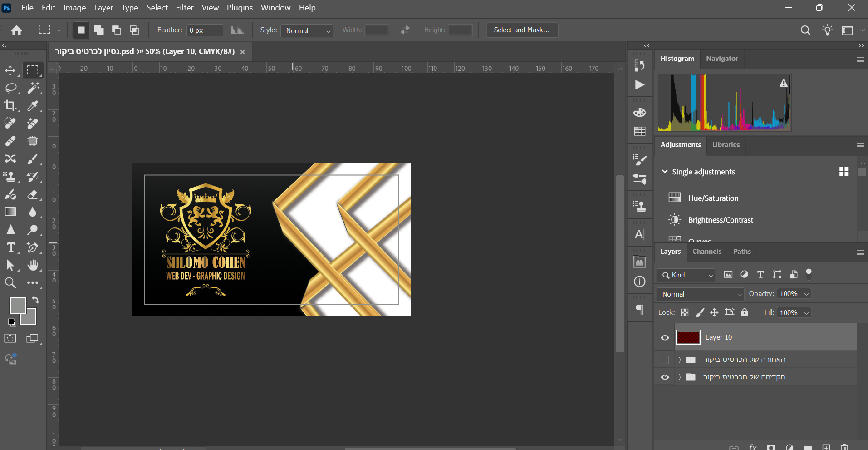Click the lock all layer icon
Viewport: 868px width, 450px height.
point(744,312)
